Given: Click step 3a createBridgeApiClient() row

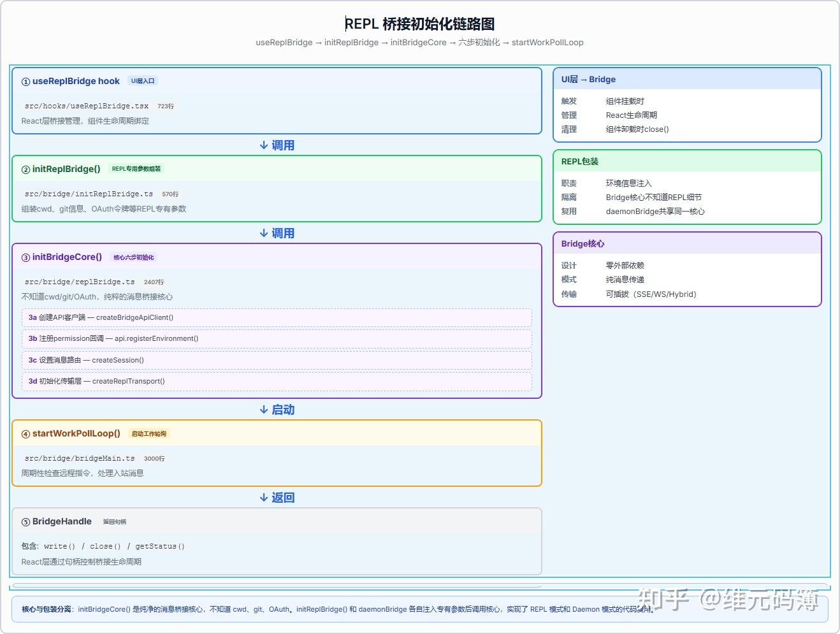Looking at the screenshot, I should [277, 317].
